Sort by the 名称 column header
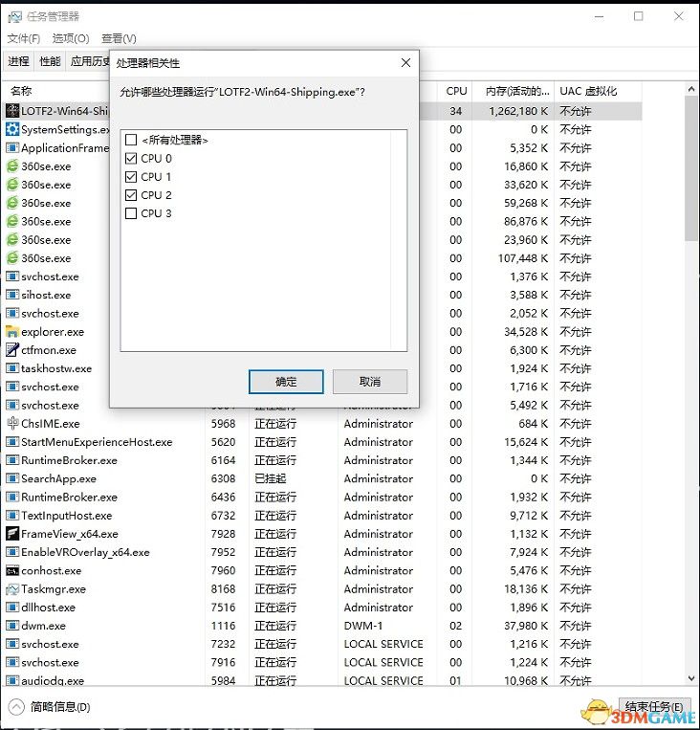The height and width of the screenshot is (730, 700). [55, 91]
